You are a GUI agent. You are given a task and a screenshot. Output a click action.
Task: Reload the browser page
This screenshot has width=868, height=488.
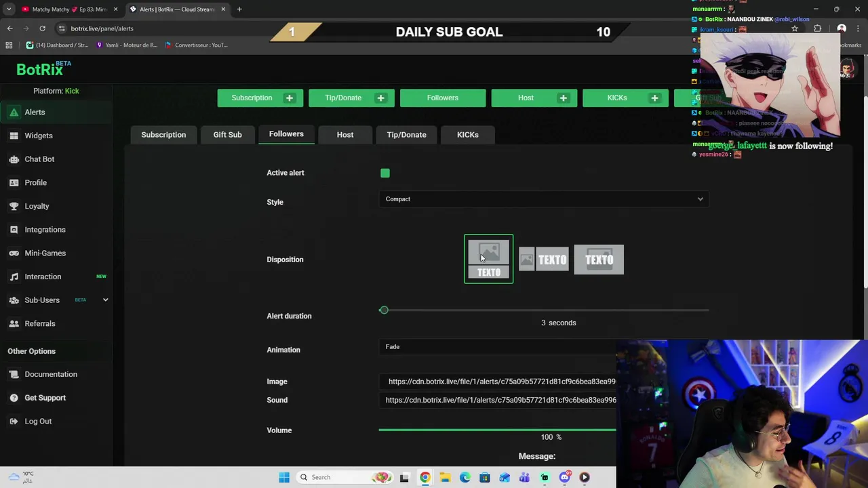[x=42, y=28]
